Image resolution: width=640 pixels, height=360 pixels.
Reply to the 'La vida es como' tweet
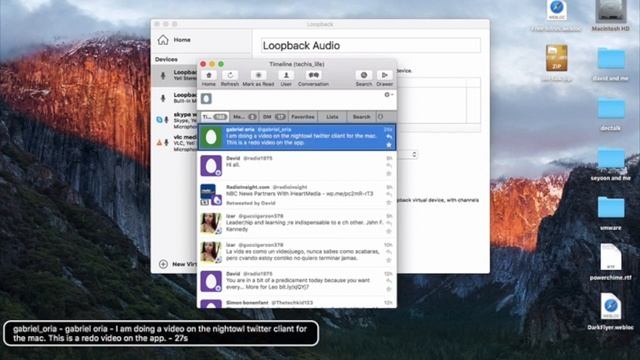(389, 252)
